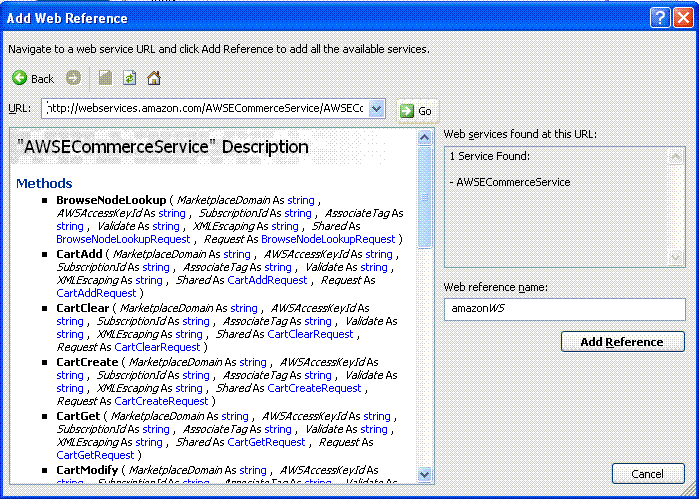The height and width of the screenshot is (499, 699).
Task: Click the CartGet method name
Action: 78,416
